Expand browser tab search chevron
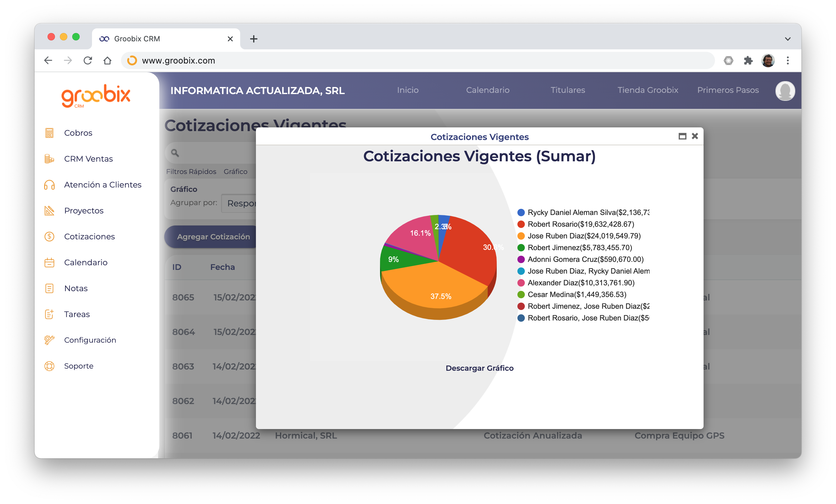 pyautogui.click(x=788, y=39)
